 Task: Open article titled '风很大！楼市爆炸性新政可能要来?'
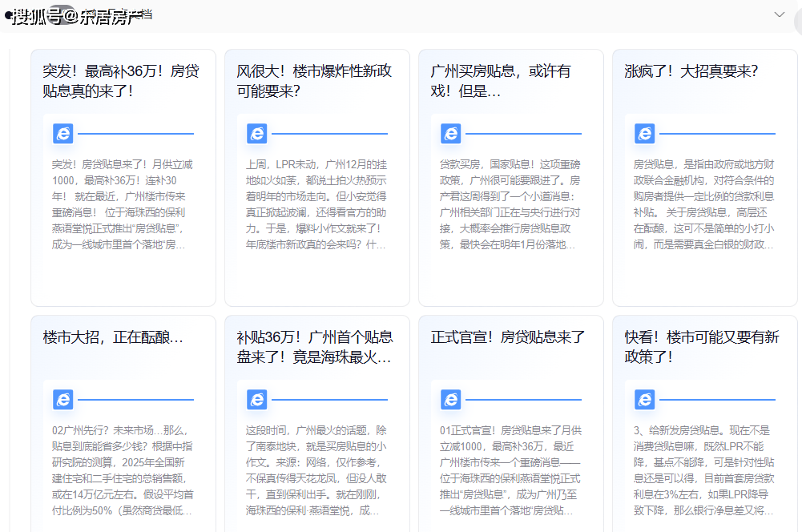[x=314, y=81]
